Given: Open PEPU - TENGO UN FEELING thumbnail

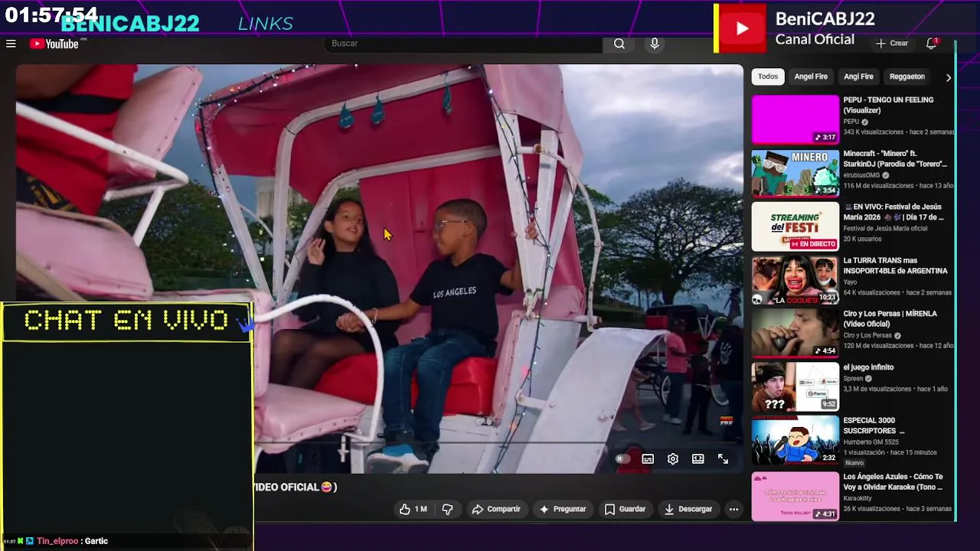Looking at the screenshot, I should (x=795, y=119).
